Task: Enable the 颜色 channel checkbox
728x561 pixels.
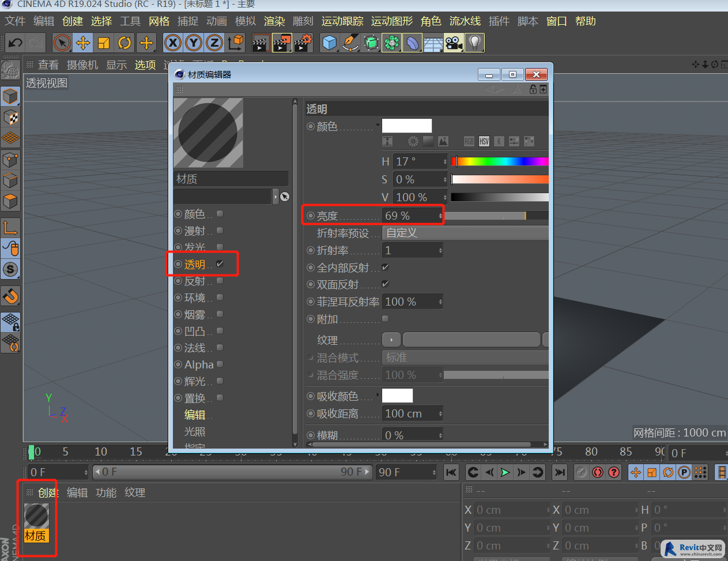Action: [x=220, y=214]
